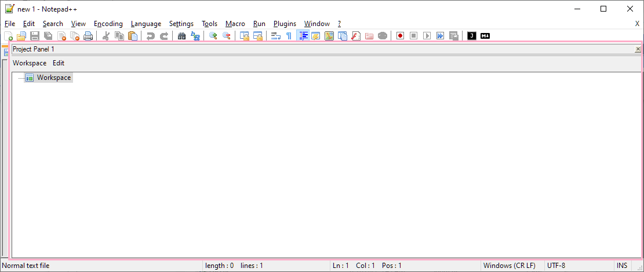
Task: Click the Print toolbar icon
Action: pyautogui.click(x=88, y=36)
